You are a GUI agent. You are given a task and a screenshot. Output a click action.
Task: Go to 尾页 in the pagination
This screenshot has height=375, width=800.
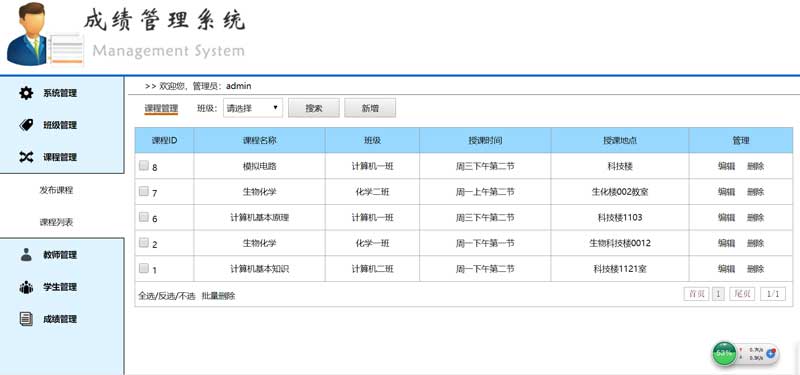tap(742, 294)
